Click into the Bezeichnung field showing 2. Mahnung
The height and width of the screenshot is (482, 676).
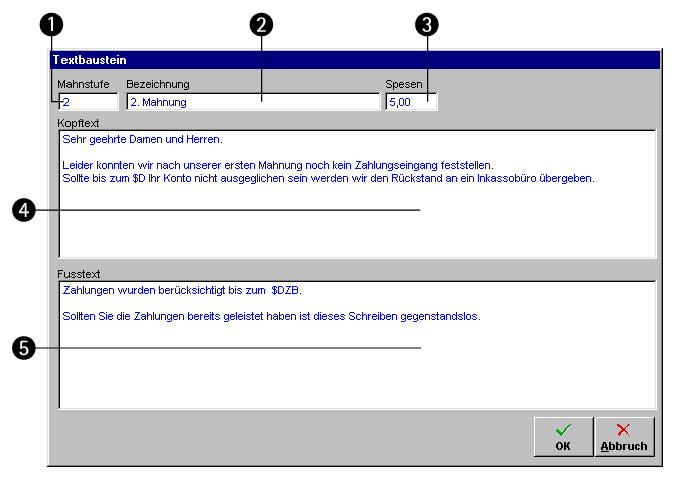[x=252, y=102]
